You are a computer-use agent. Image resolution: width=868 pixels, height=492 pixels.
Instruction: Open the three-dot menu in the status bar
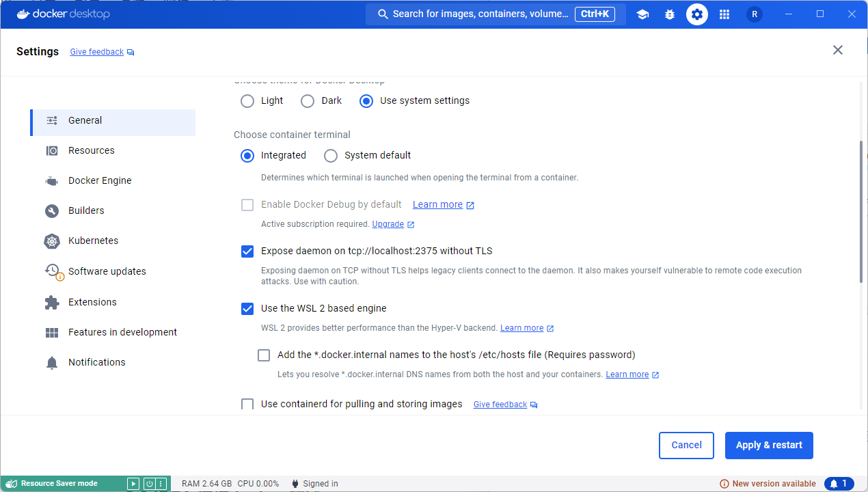click(x=161, y=484)
